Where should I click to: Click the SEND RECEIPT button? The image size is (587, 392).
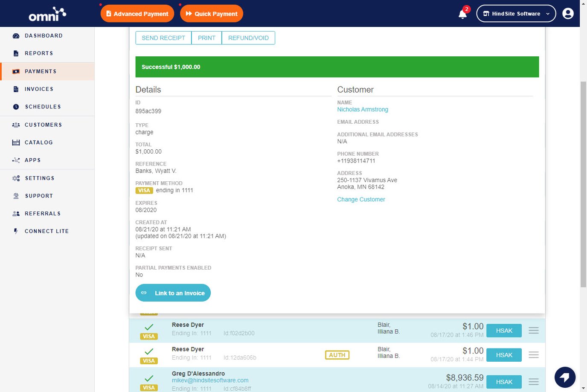(163, 38)
